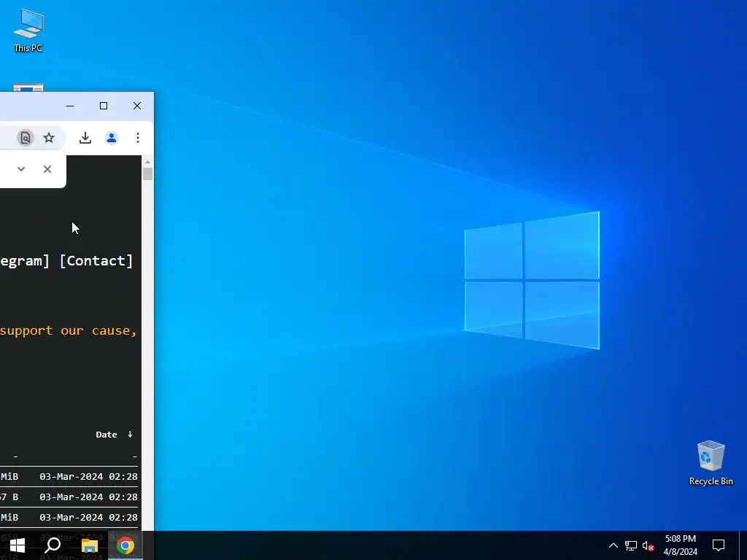The image size is (747, 560).
Task: Close the Chrome window
Action: (x=137, y=106)
